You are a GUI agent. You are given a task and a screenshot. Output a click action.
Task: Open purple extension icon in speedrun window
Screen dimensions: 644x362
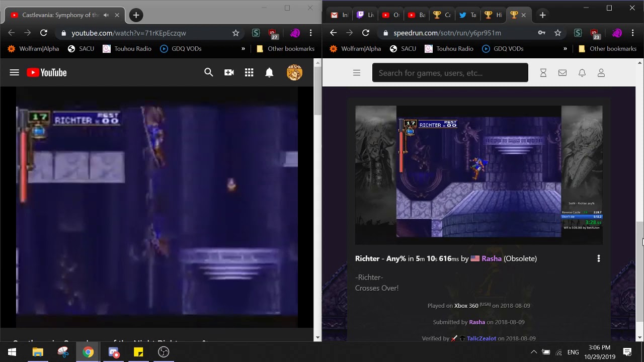click(617, 33)
